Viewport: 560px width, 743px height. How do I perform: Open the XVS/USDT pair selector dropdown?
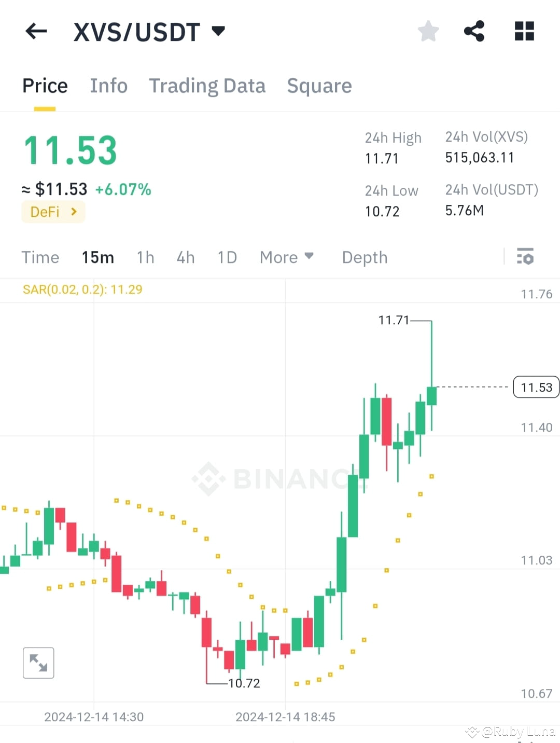tap(150, 31)
